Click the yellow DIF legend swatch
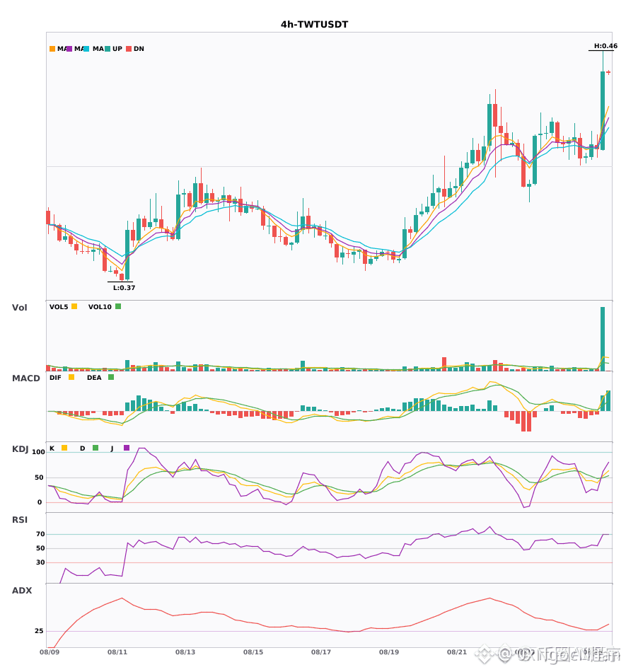 point(71,377)
